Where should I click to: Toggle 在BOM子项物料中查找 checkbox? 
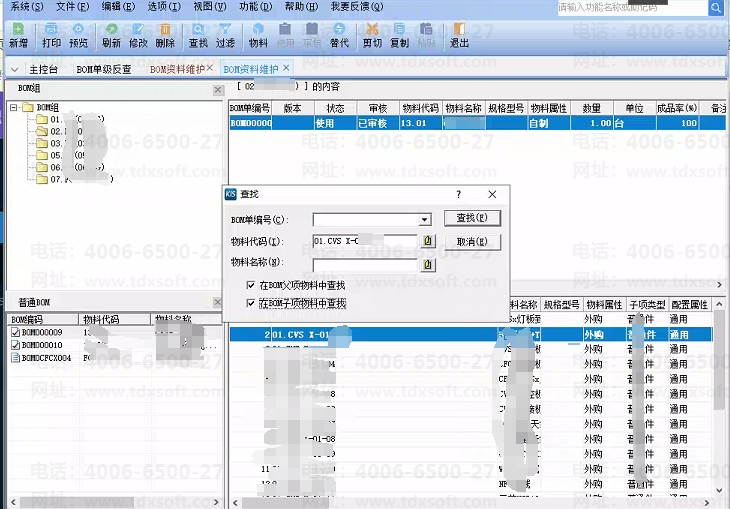click(x=251, y=302)
